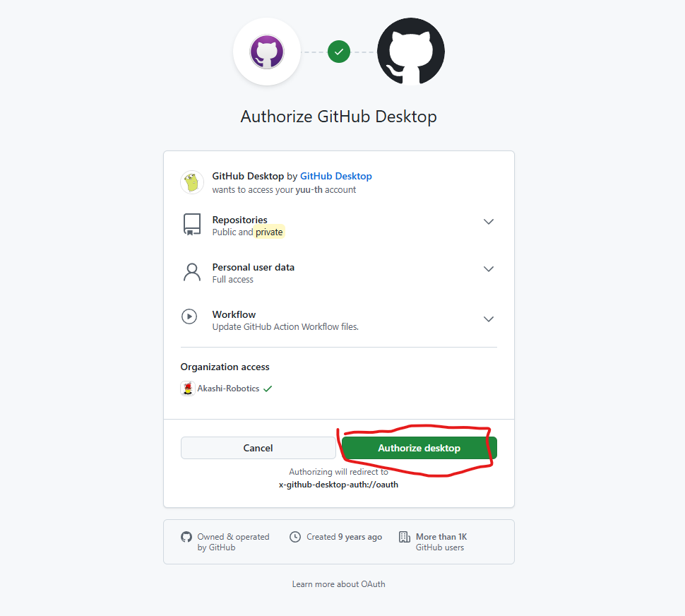Click the Repositories book icon

tap(192, 225)
